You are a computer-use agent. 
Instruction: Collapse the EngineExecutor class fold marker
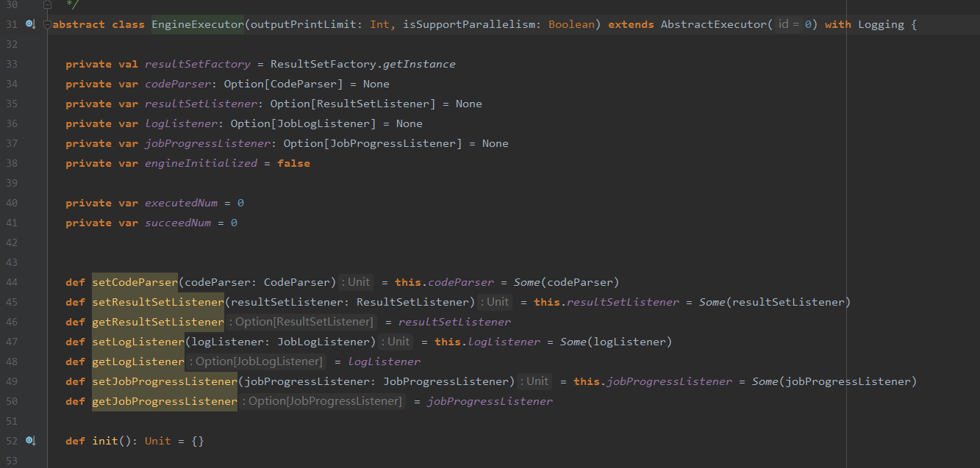[48, 24]
